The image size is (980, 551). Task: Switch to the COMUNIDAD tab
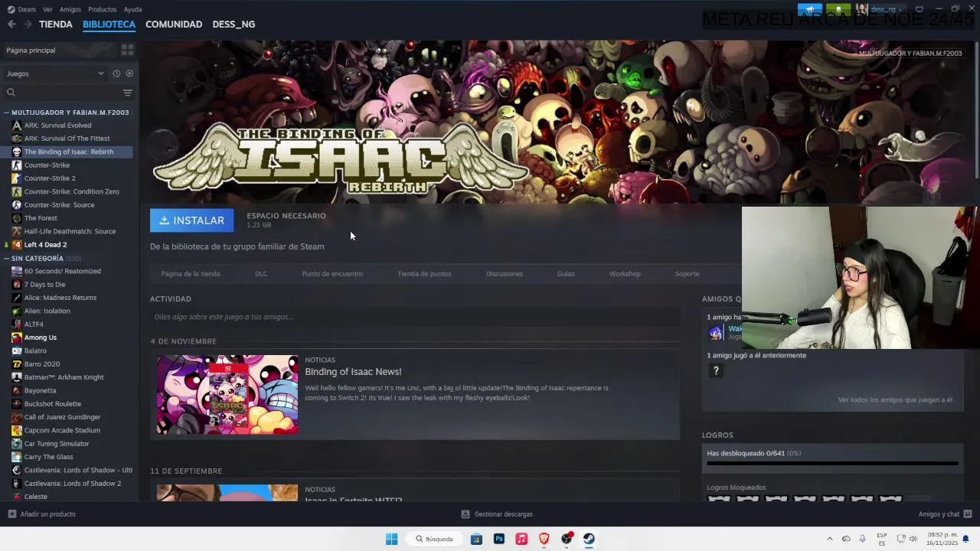pos(174,24)
